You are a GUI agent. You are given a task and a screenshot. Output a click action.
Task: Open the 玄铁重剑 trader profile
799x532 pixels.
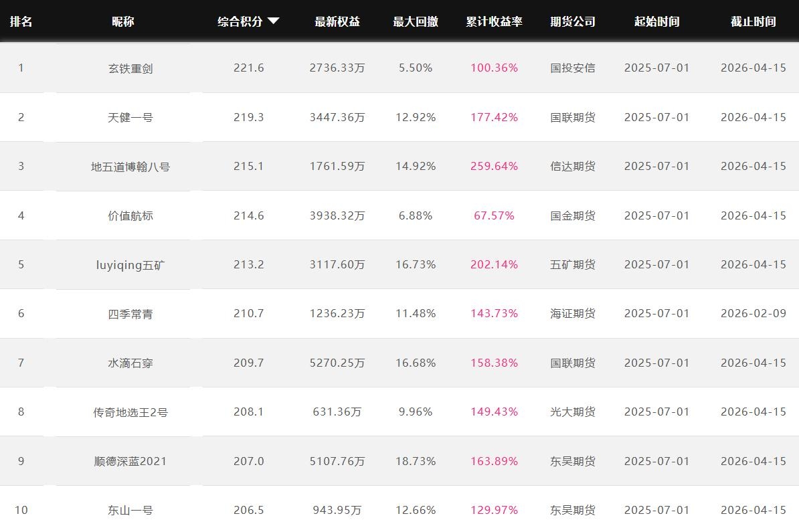pyautogui.click(x=130, y=68)
